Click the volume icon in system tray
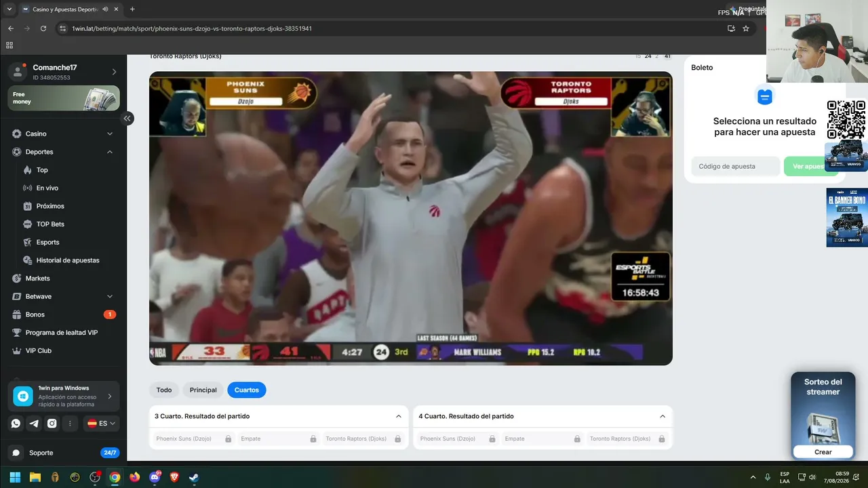This screenshot has height=488, width=868. [x=812, y=477]
